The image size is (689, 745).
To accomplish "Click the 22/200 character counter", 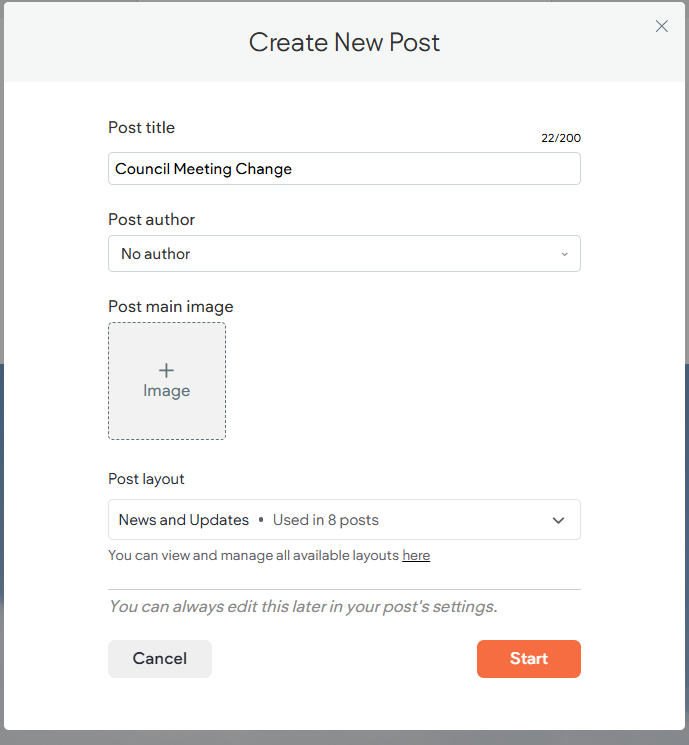I will 561,138.
